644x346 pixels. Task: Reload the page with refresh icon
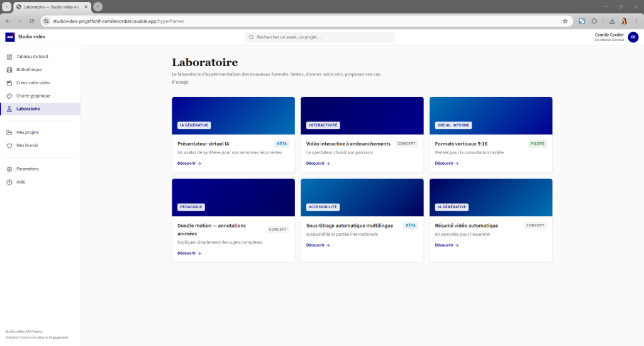(x=31, y=21)
